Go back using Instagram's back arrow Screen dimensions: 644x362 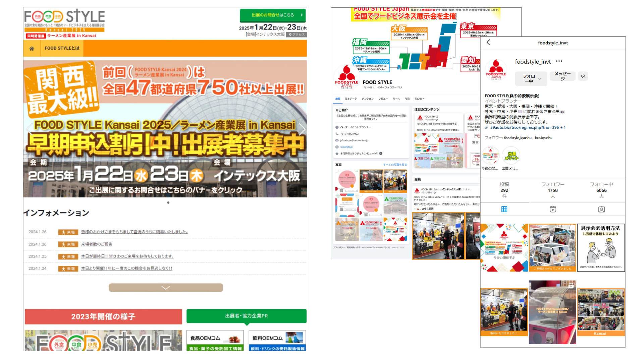[488, 43]
